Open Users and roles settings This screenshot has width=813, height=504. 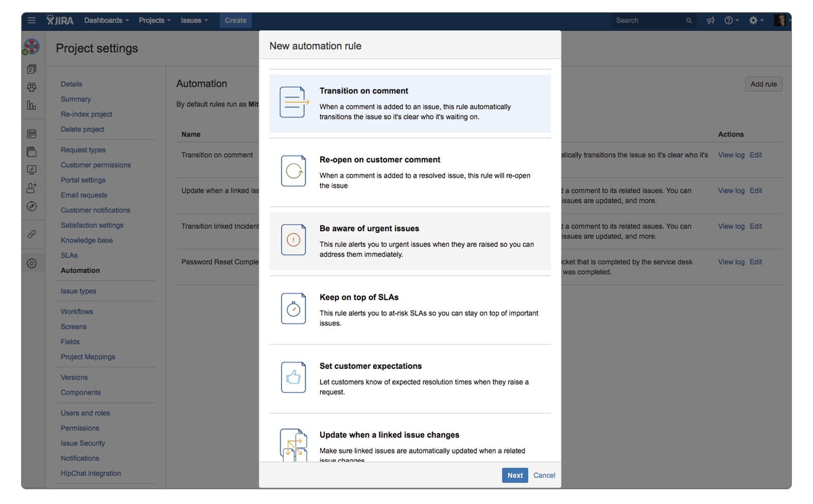coord(85,413)
